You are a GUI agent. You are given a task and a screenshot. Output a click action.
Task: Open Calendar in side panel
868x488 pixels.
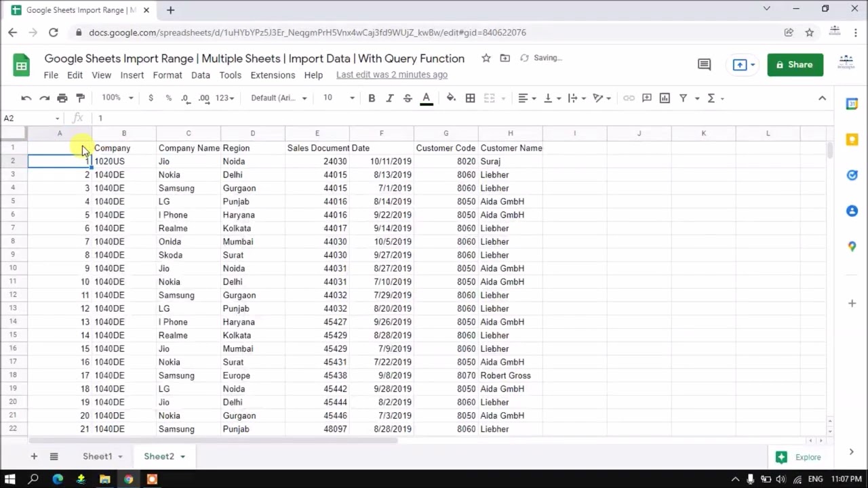(852, 104)
